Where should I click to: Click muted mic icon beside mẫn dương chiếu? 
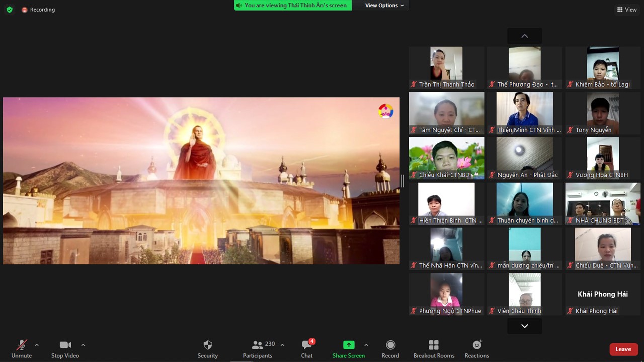(492, 265)
